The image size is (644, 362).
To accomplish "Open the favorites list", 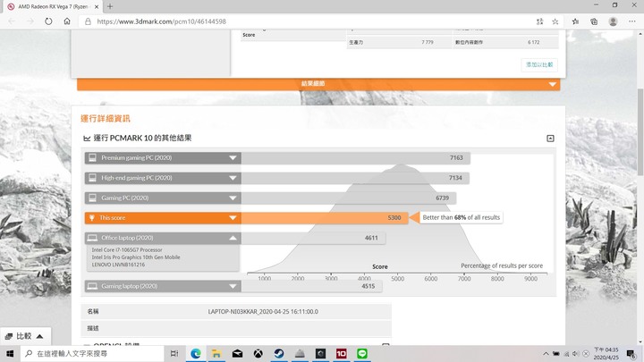I will (575, 21).
